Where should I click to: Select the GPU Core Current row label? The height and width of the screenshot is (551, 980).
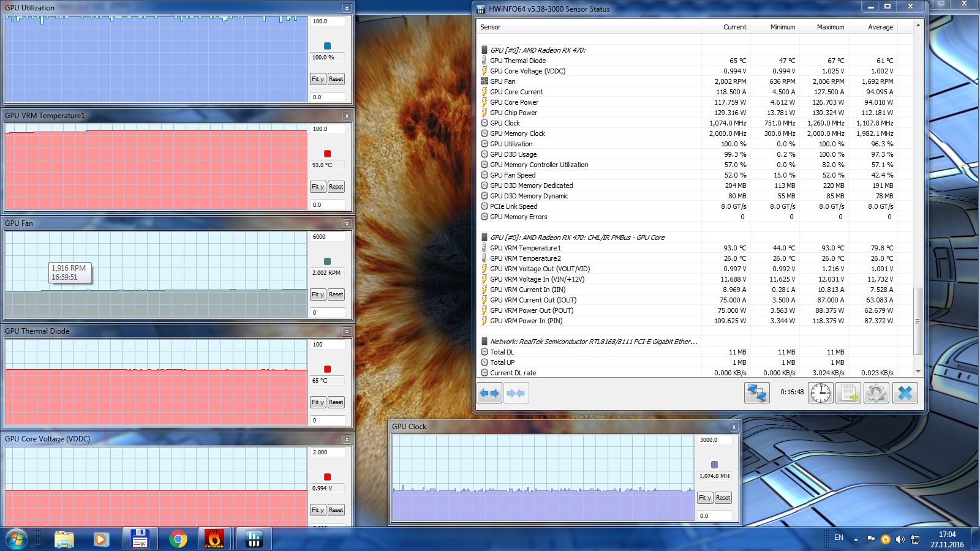click(516, 92)
